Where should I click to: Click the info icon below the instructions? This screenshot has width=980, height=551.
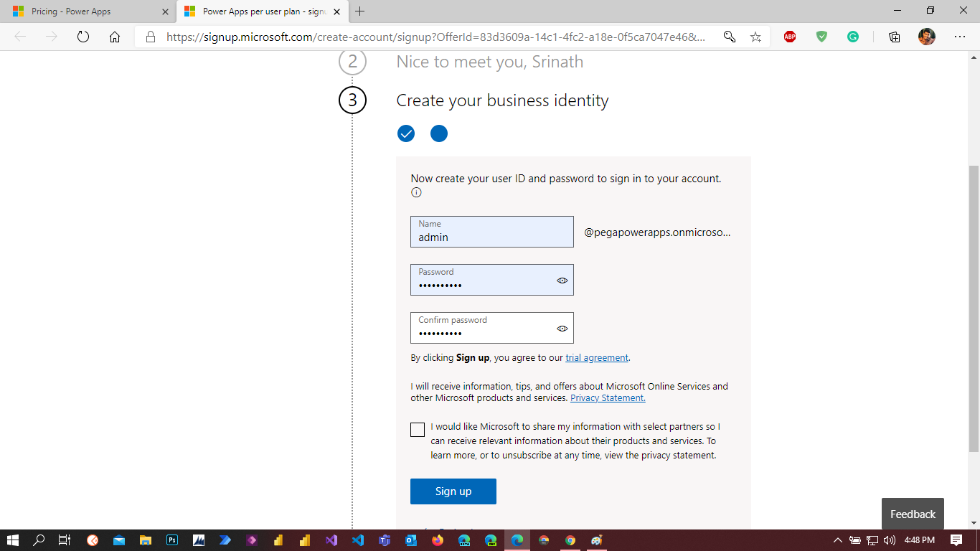pyautogui.click(x=416, y=192)
